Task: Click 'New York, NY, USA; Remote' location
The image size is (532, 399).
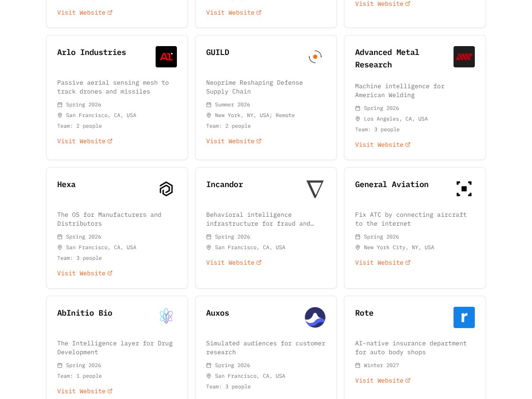Action: (x=255, y=115)
